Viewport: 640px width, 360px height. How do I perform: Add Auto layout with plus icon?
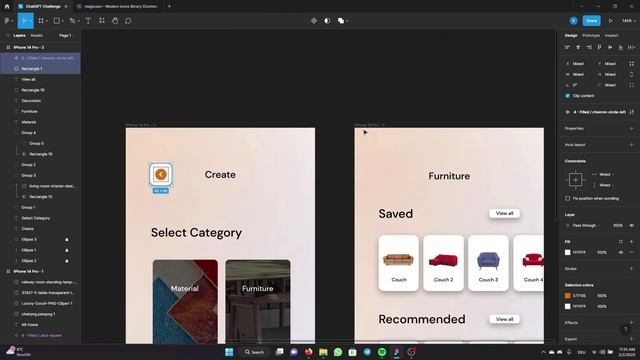(x=631, y=144)
